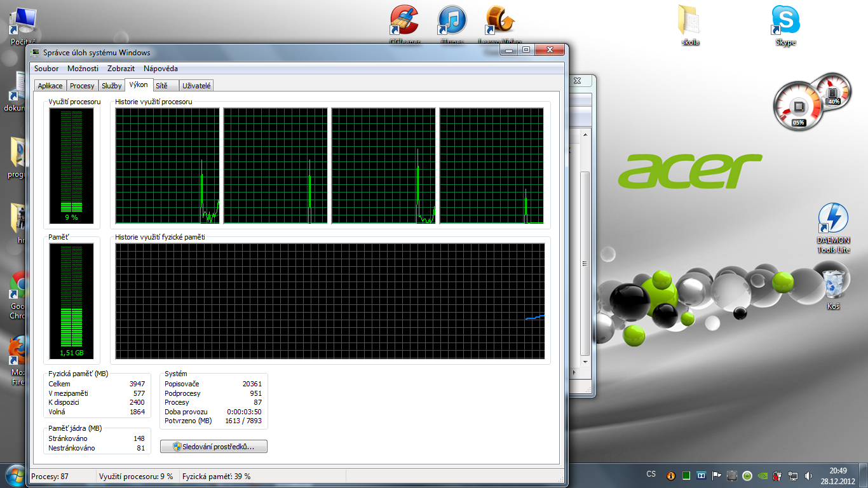Open the Soubor menu
This screenshot has width=868, height=488.
point(46,69)
